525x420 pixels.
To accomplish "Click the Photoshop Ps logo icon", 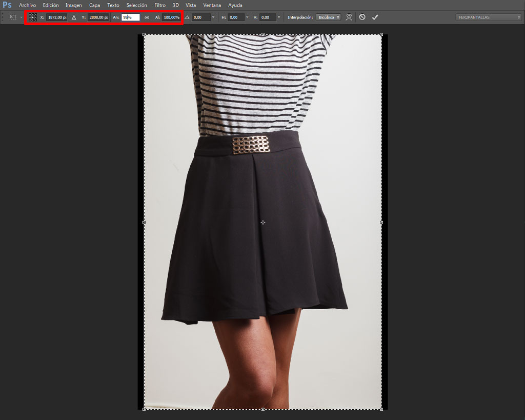I will click(x=7, y=5).
